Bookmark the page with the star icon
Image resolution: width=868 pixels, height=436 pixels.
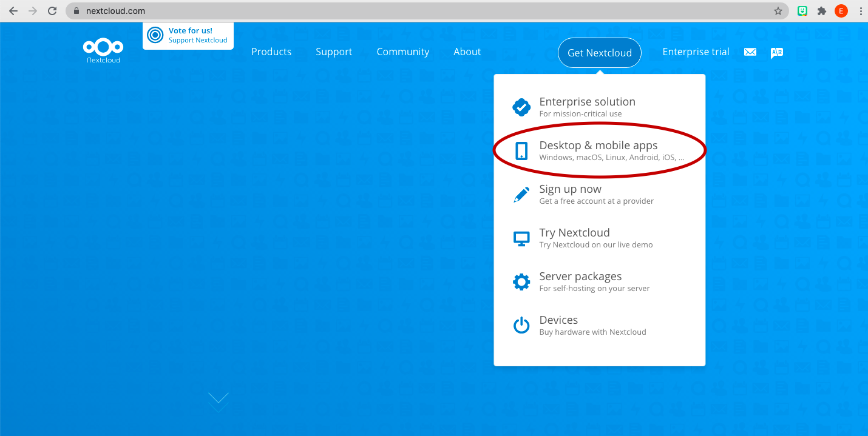778,10
